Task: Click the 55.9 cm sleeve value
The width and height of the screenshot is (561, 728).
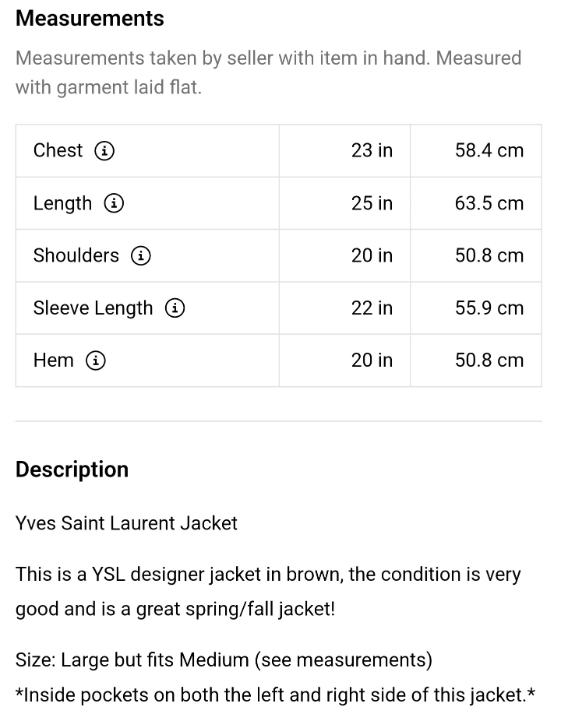Action: tap(489, 308)
